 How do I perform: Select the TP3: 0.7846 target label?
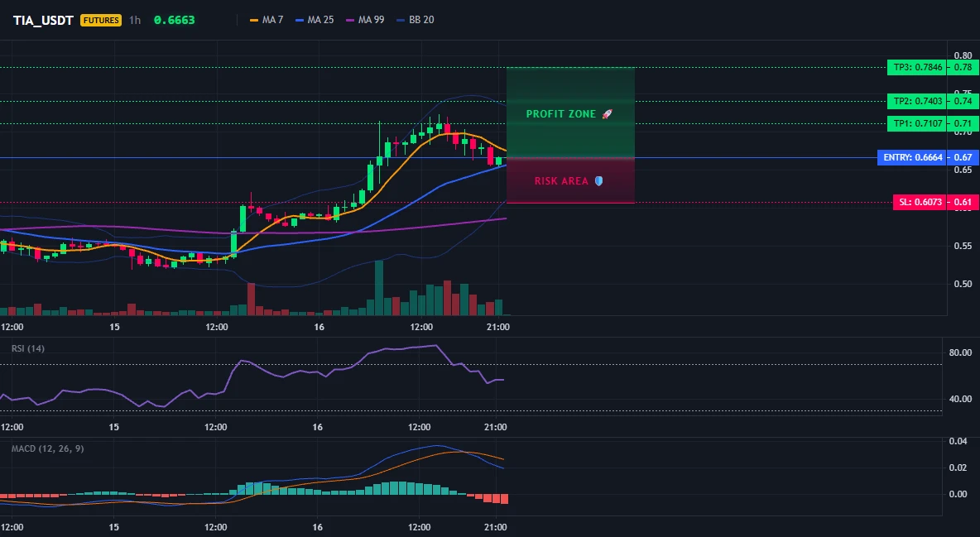tap(917, 68)
